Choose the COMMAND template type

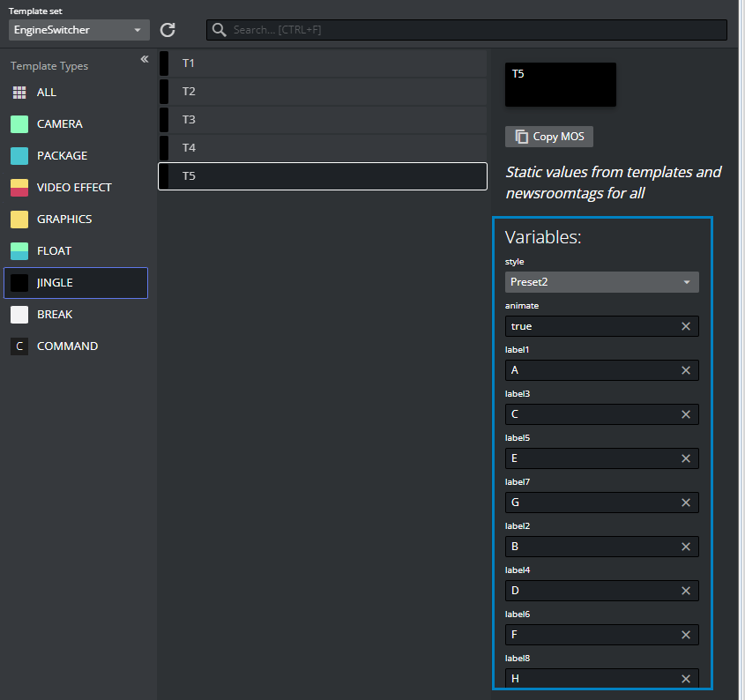pyautogui.click(x=66, y=346)
